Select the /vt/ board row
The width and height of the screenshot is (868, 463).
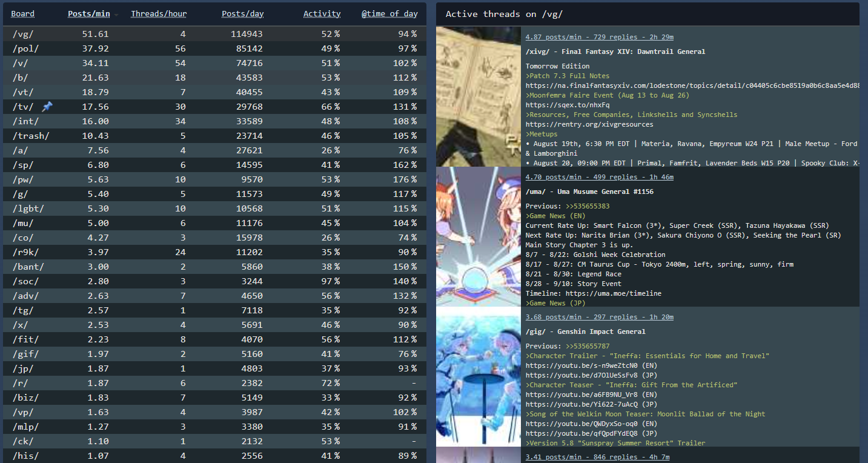pos(214,92)
